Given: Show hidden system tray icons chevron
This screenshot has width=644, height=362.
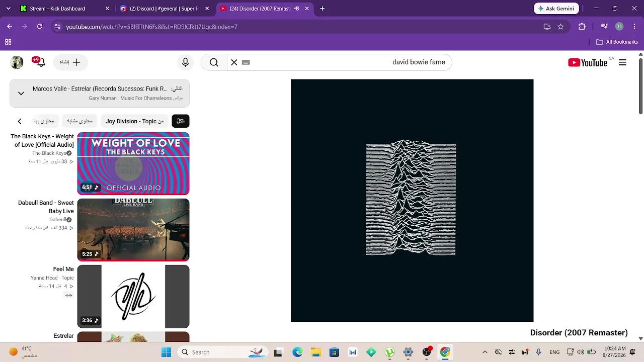Looking at the screenshot, I should click(485, 352).
